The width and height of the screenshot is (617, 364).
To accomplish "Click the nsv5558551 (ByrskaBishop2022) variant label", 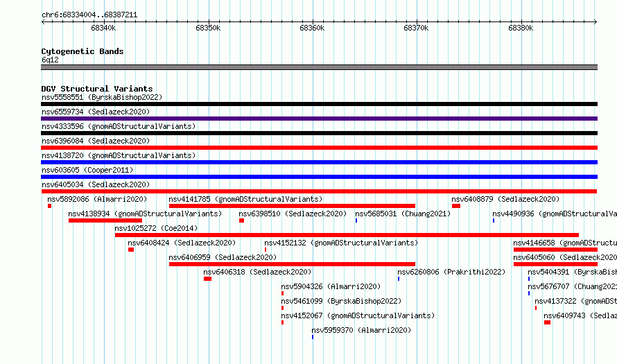I will (x=102, y=97).
